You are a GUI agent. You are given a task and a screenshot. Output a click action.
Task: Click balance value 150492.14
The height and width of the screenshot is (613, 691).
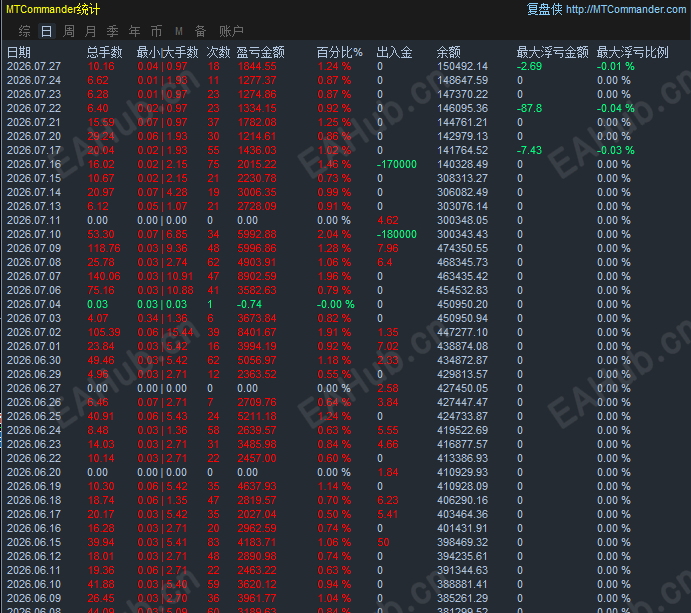click(462, 67)
